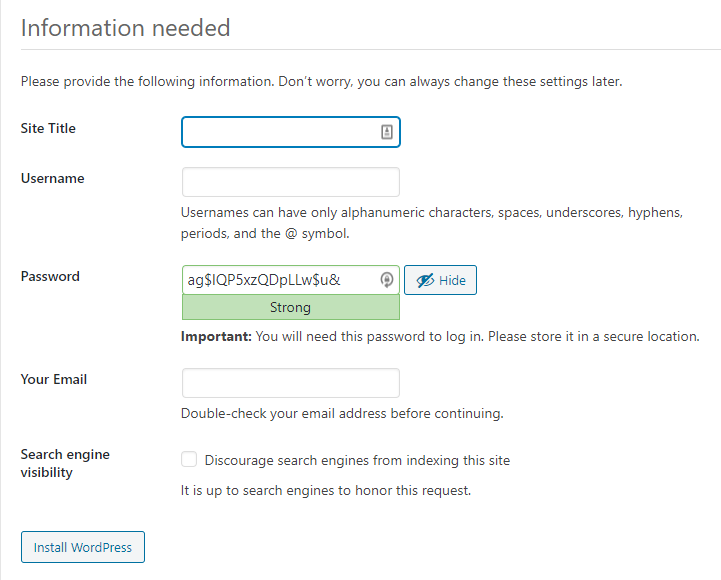
Task: Select the Password field with generated password
Action: pyautogui.click(x=291, y=280)
